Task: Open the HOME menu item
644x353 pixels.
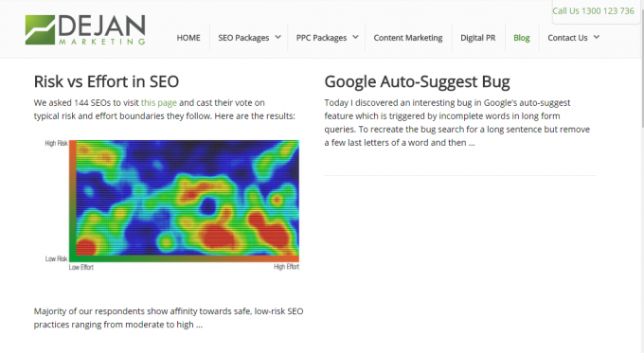Action: pos(188,38)
